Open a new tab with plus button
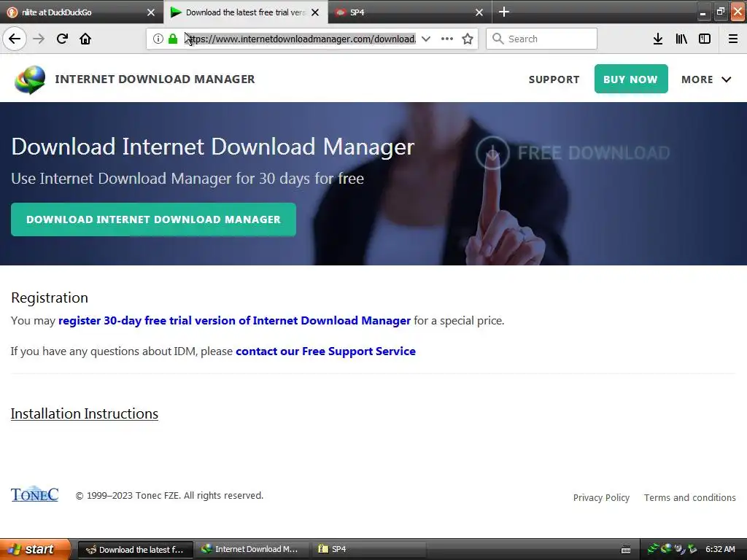 tap(503, 12)
